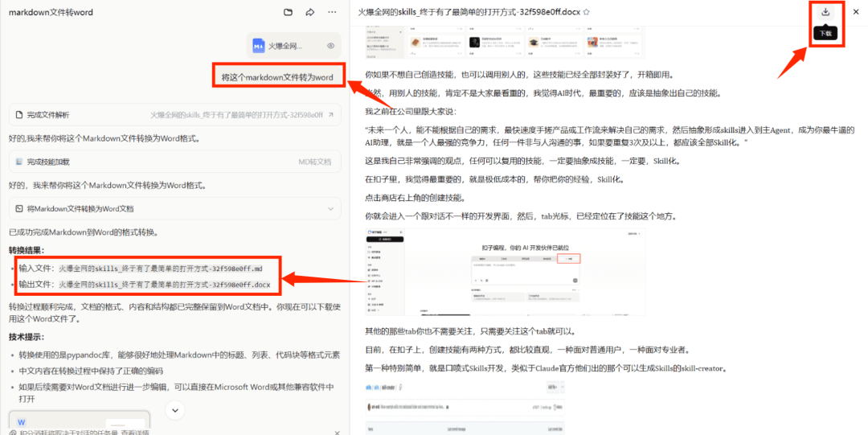868x435 pixels.
Task: Click the skill icon beside 完成技能加载
Action: [19, 162]
